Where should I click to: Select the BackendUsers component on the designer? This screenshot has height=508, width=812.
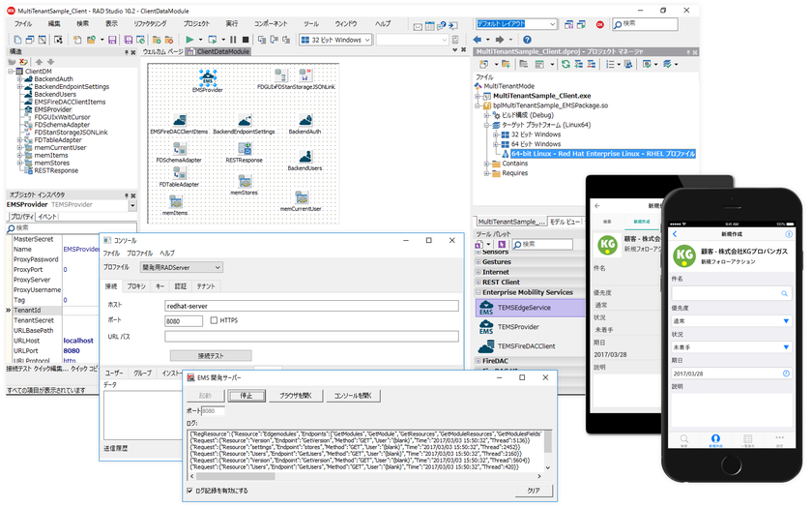pos(304,156)
